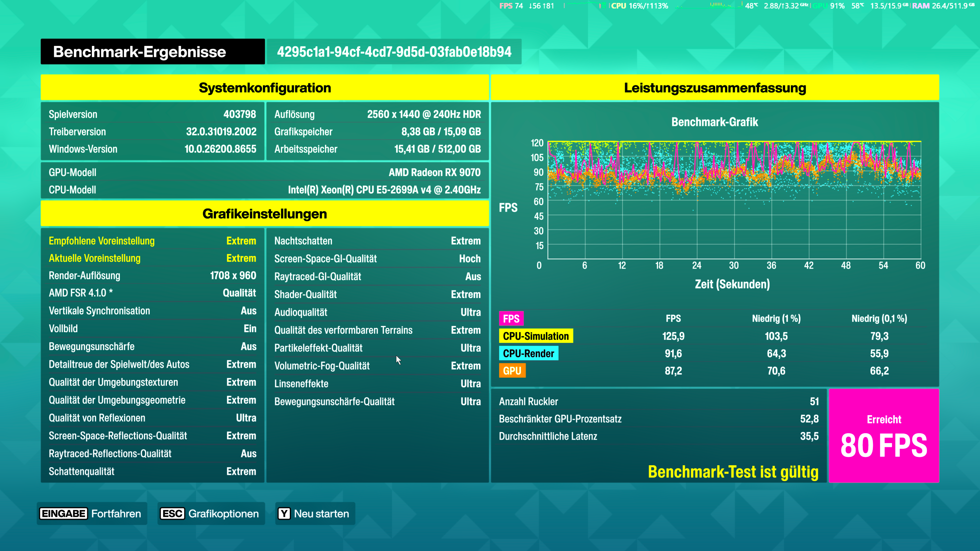
Task: Click Volumetric-Fog-Qualität row
Action: click(x=377, y=366)
